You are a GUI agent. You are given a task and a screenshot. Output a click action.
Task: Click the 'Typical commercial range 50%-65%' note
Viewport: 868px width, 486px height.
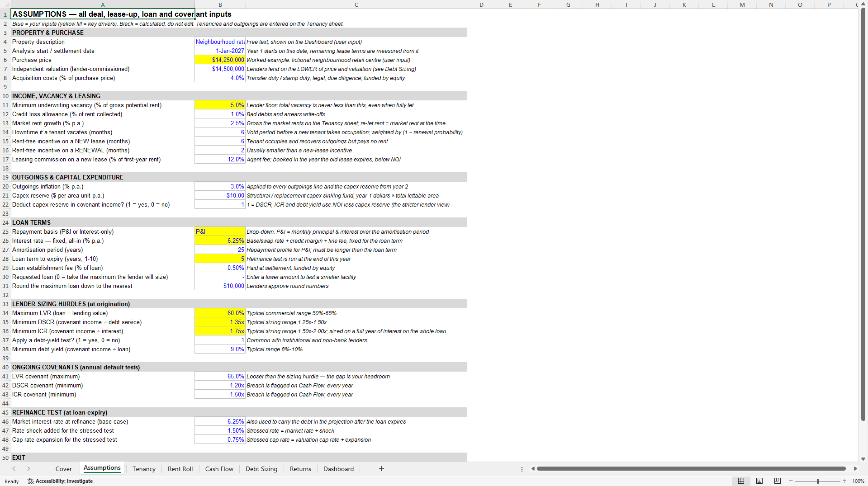(x=291, y=313)
